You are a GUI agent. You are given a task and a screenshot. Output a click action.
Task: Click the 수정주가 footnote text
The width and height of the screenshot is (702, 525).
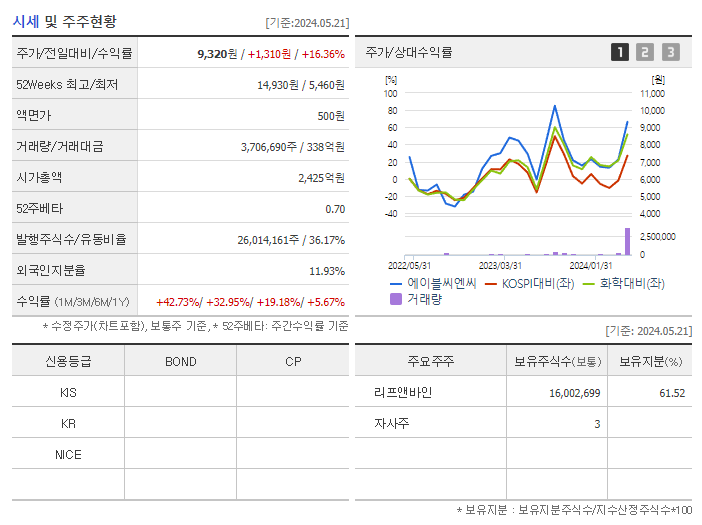click(x=195, y=326)
